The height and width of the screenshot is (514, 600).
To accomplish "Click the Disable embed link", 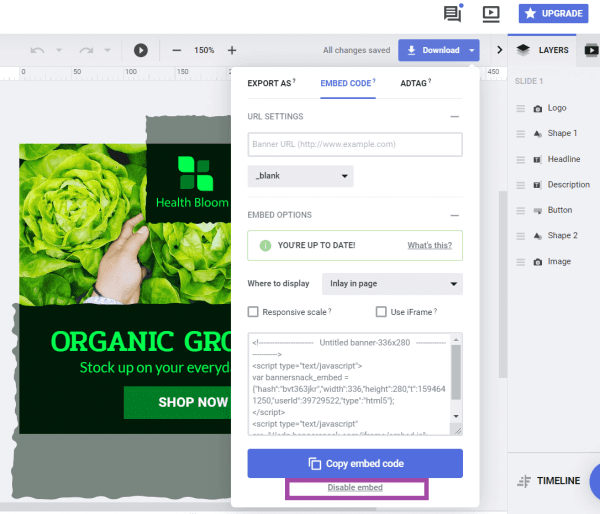I will [355, 488].
